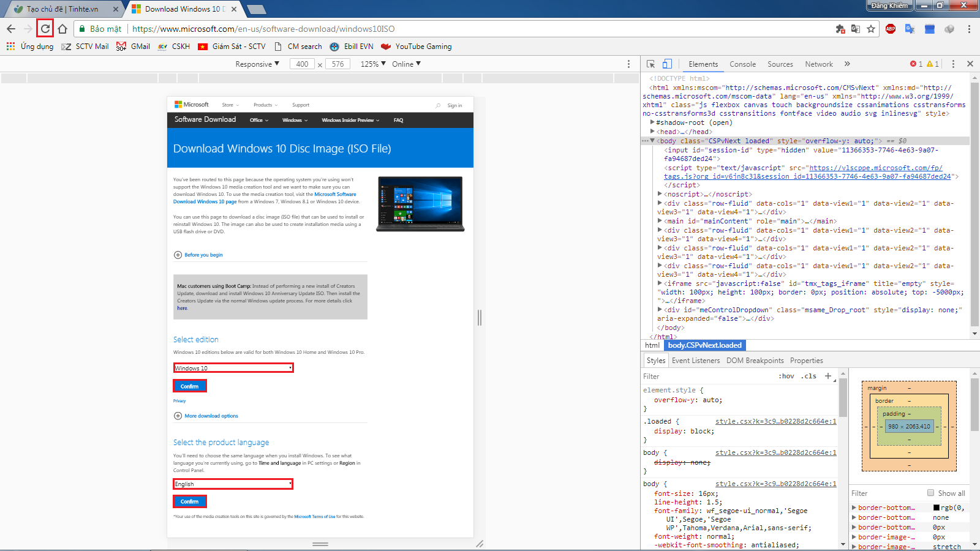The width and height of the screenshot is (980, 551).
Task: Expand the noscript node in the DOM tree
Action: click(660, 194)
